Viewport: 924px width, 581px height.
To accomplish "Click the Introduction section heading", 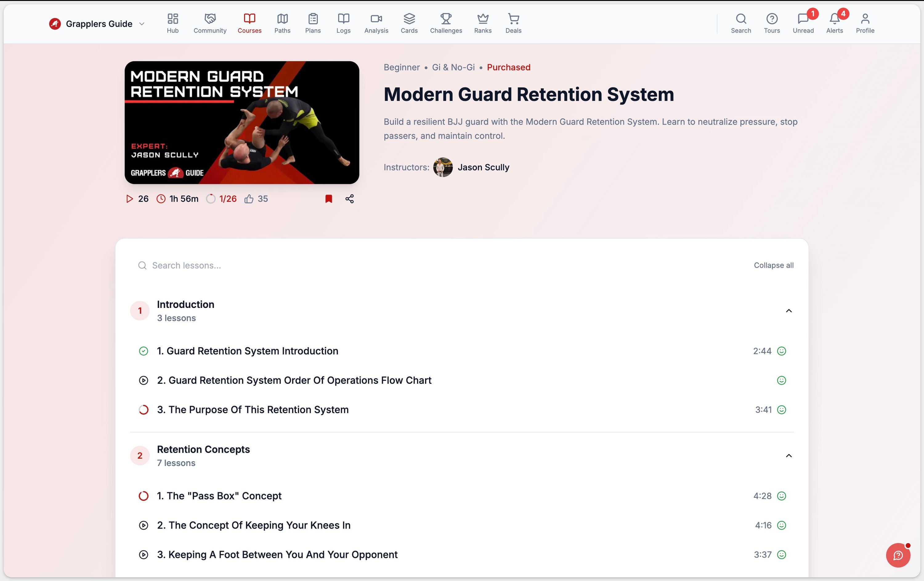I will point(185,304).
